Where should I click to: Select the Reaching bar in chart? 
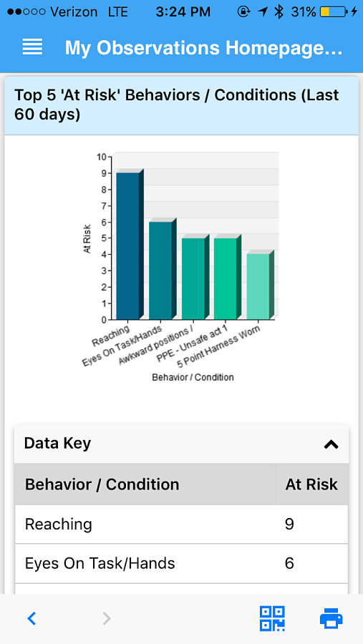[x=130, y=245]
